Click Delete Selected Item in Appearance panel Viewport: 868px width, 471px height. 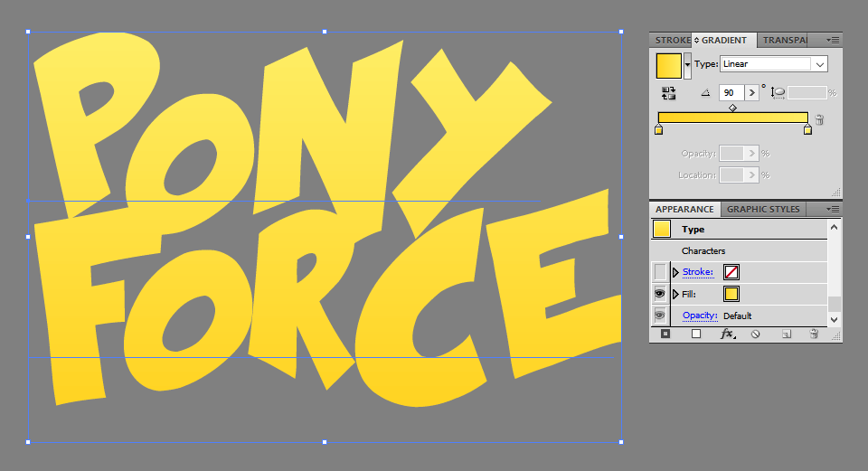[x=814, y=334]
